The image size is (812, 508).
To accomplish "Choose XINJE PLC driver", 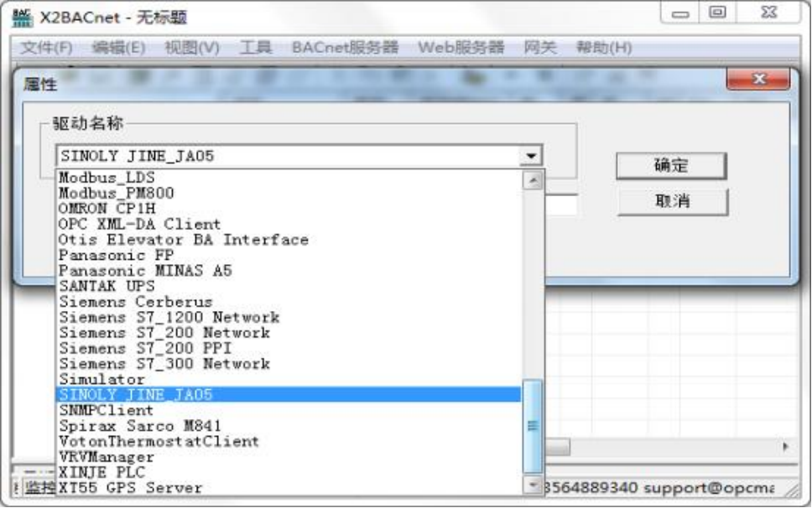I will click(289, 472).
